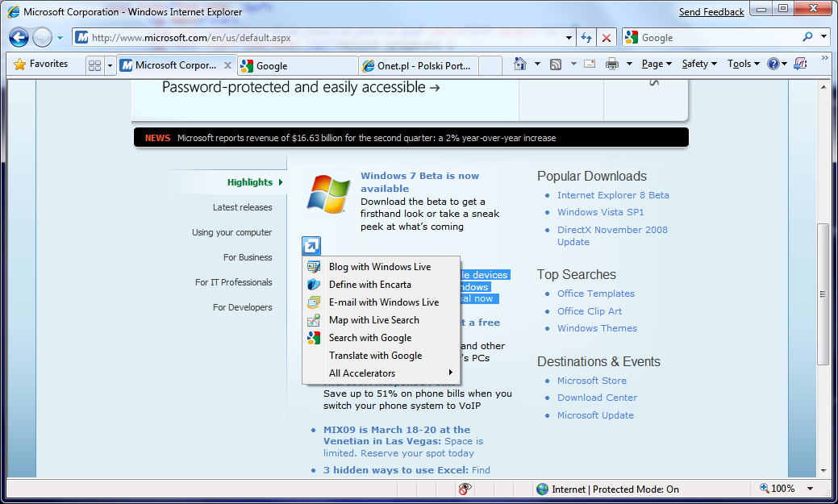Open the tab list dropdown arrow
This screenshot has width=838, height=504.
(110, 66)
